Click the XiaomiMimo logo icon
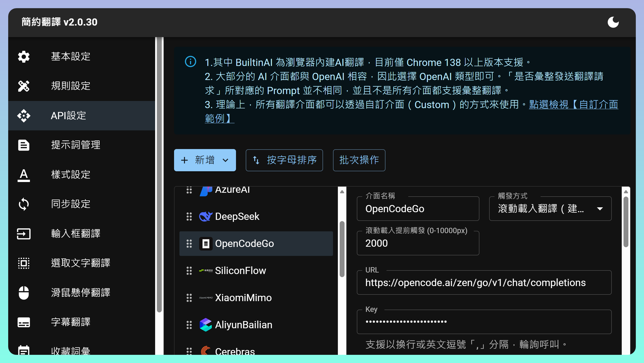644x363 pixels. tap(206, 298)
